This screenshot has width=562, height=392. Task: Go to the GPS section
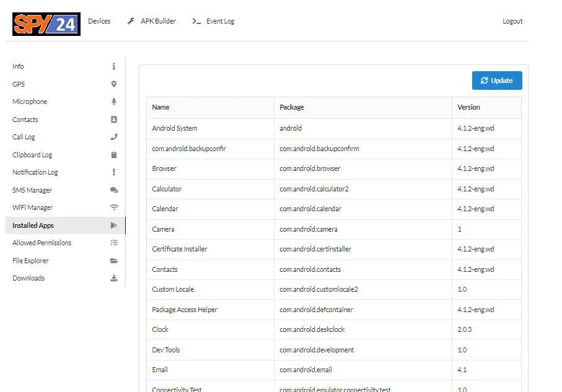(x=65, y=84)
